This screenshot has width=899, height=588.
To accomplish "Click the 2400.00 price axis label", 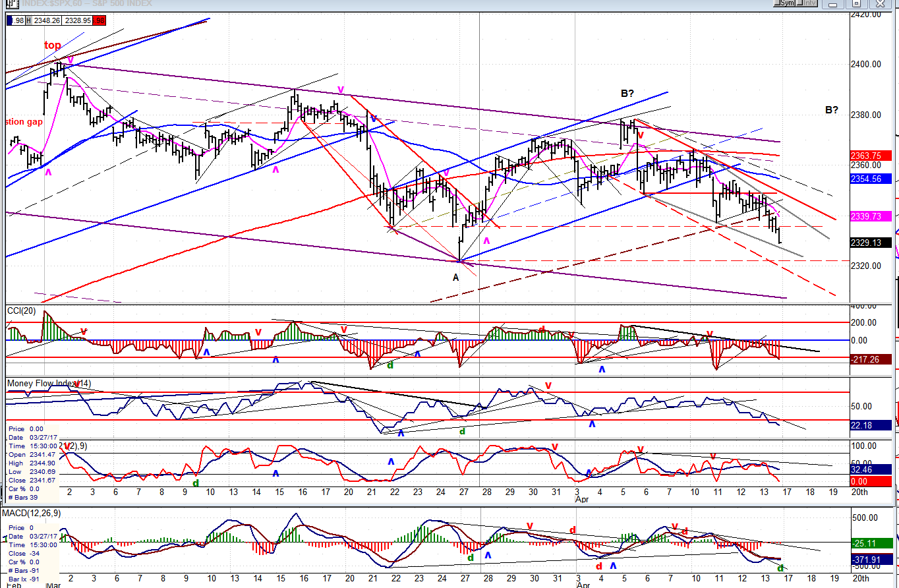I will 865,64.
